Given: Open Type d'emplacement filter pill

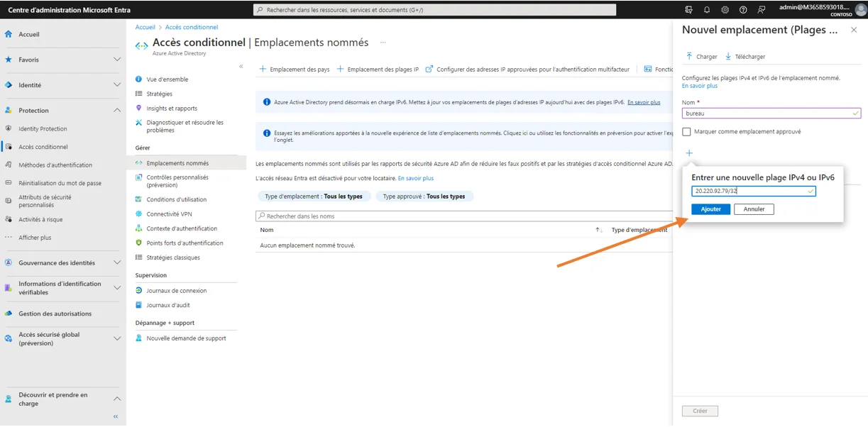Looking at the screenshot, I should [313, 196].
